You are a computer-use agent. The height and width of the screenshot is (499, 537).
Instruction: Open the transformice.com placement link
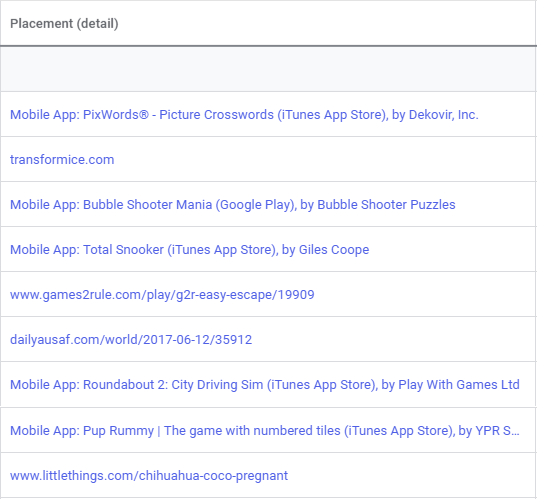click(62, 160)
